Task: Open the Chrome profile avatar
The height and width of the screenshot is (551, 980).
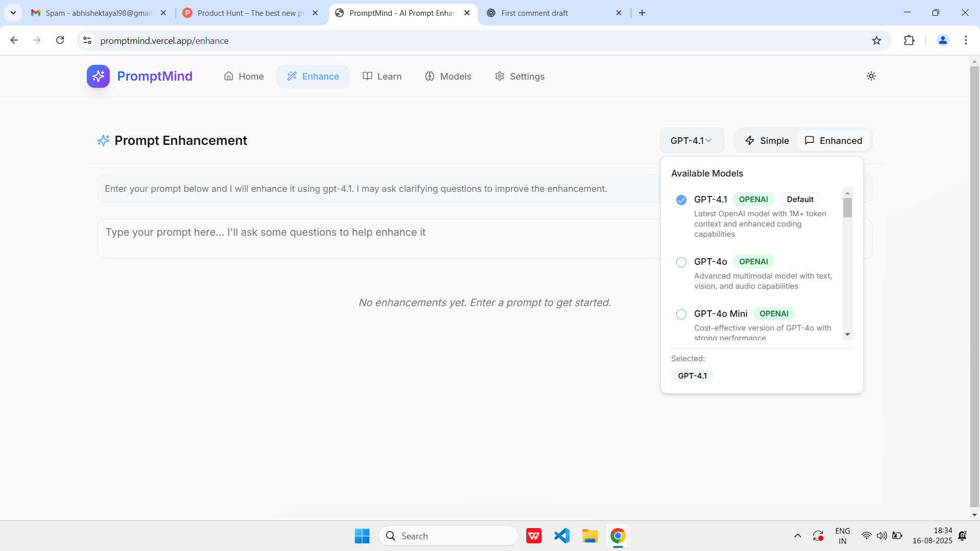Action: (943, 40)
